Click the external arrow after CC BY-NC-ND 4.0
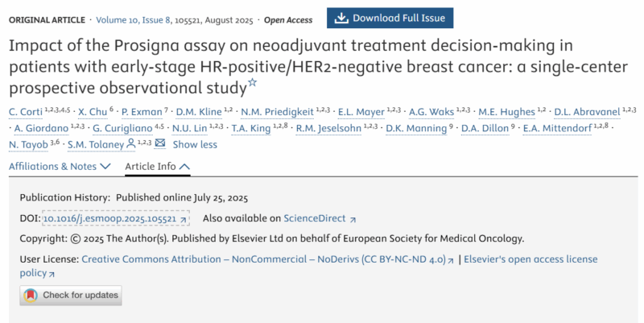Viewport: 644px width, 323px height. [451, 260]
